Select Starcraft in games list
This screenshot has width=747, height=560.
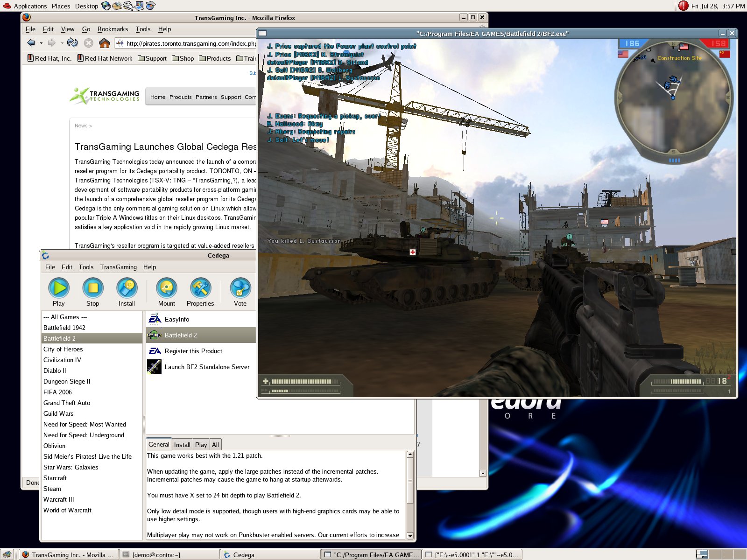tap(92, 478)
